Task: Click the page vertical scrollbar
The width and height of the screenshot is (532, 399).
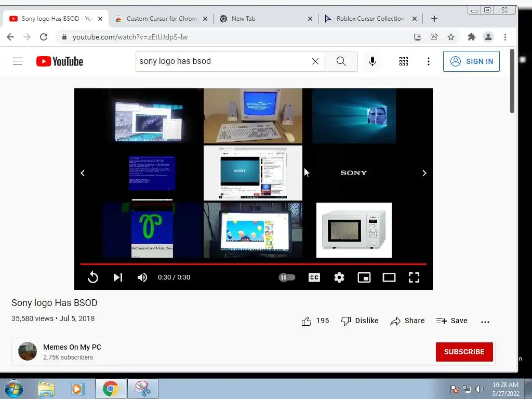Action: click(x=512, y=81)
